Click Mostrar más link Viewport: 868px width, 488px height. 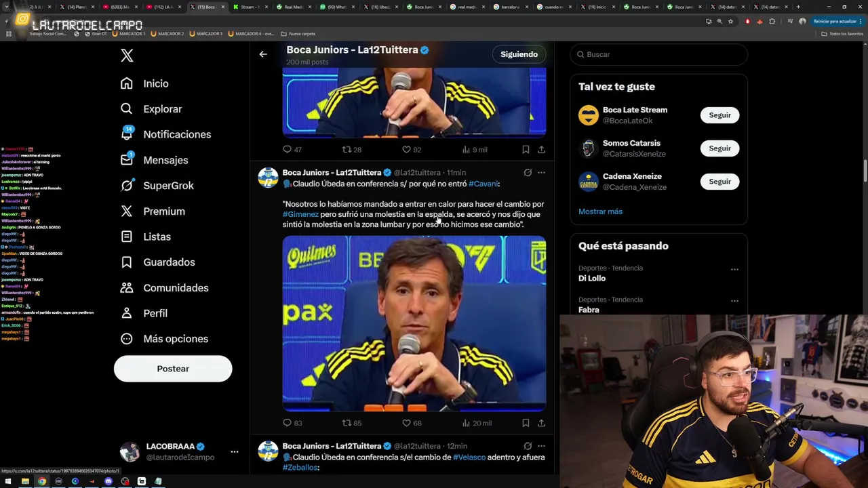coord(600,211)
